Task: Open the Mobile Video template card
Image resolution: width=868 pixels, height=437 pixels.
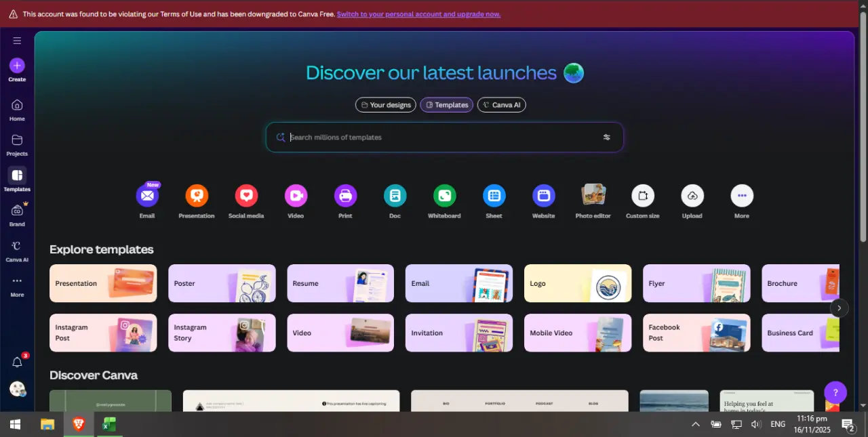Action: click(x=578, y=333)
